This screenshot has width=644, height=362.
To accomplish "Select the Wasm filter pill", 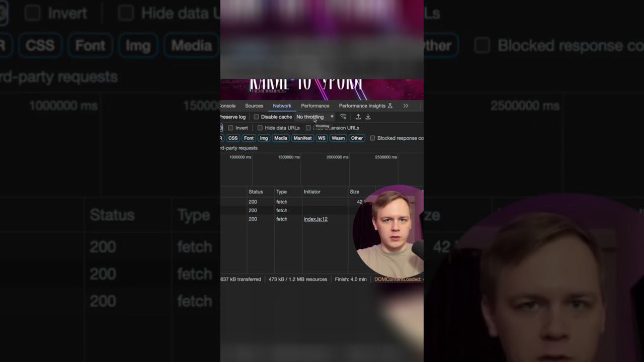I will (338, 138).
